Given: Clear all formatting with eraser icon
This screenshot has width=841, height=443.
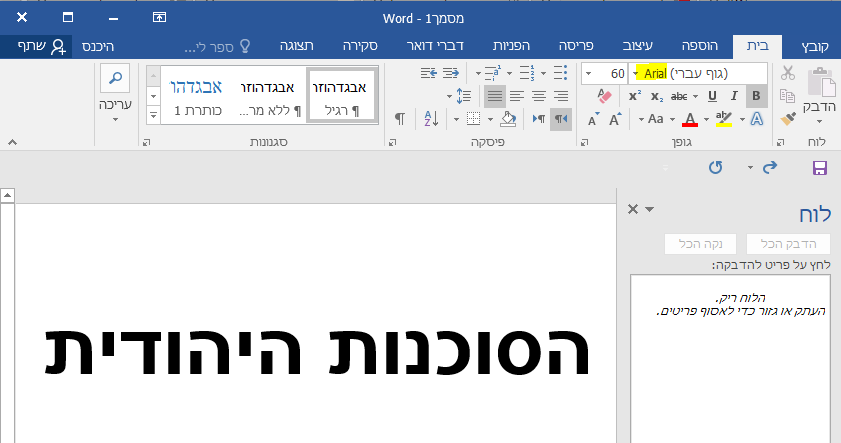Looking at the screenshot, I should pos(604,96).
